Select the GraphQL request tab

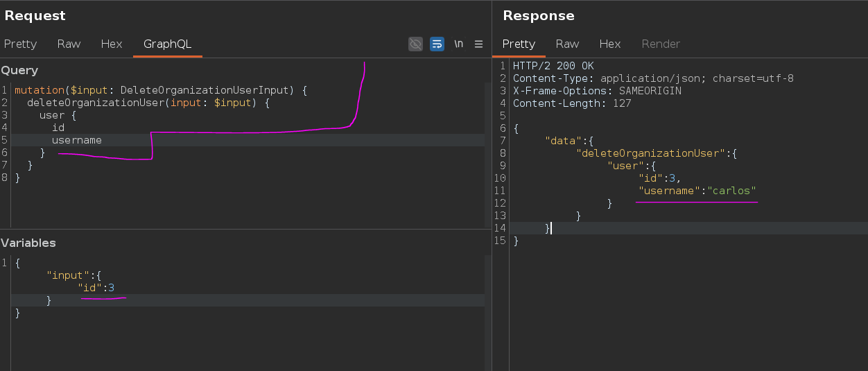(x=167, y=44)
